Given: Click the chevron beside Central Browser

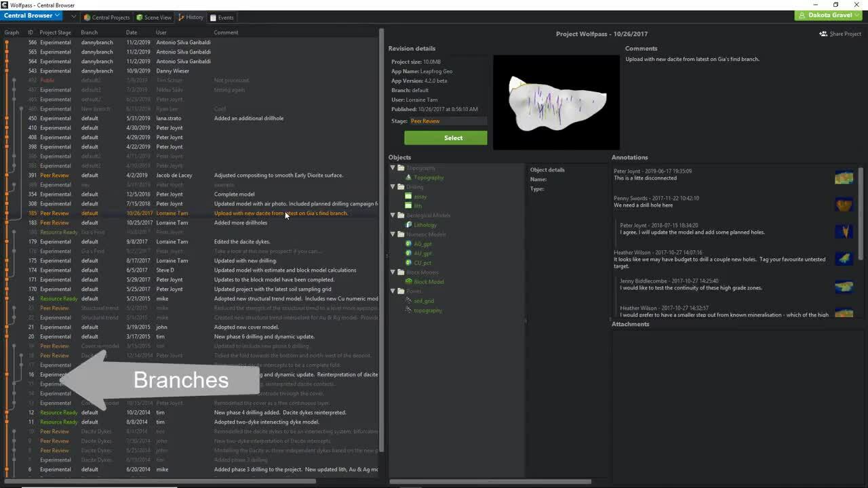Looking at the screenshot, I should pos(73,16).
